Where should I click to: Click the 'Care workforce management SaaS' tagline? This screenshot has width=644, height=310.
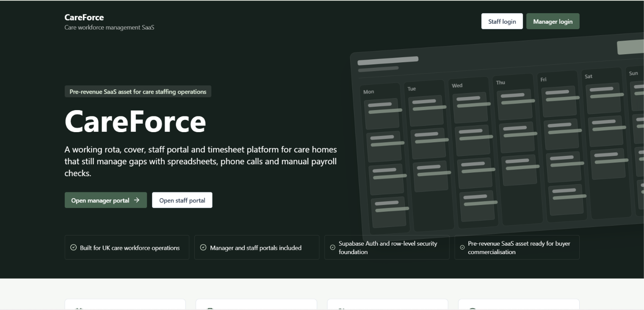109,28
